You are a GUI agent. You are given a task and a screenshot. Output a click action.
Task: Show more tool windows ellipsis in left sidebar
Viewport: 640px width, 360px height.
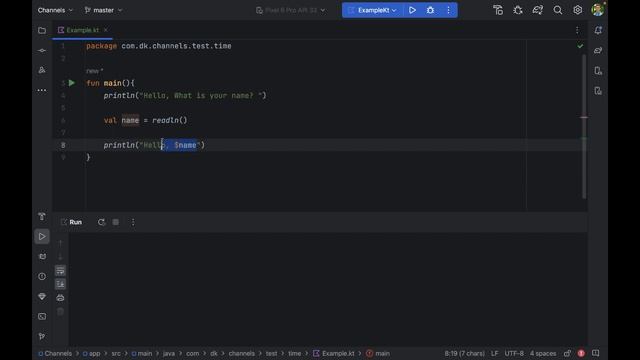[x=42, y=90]
